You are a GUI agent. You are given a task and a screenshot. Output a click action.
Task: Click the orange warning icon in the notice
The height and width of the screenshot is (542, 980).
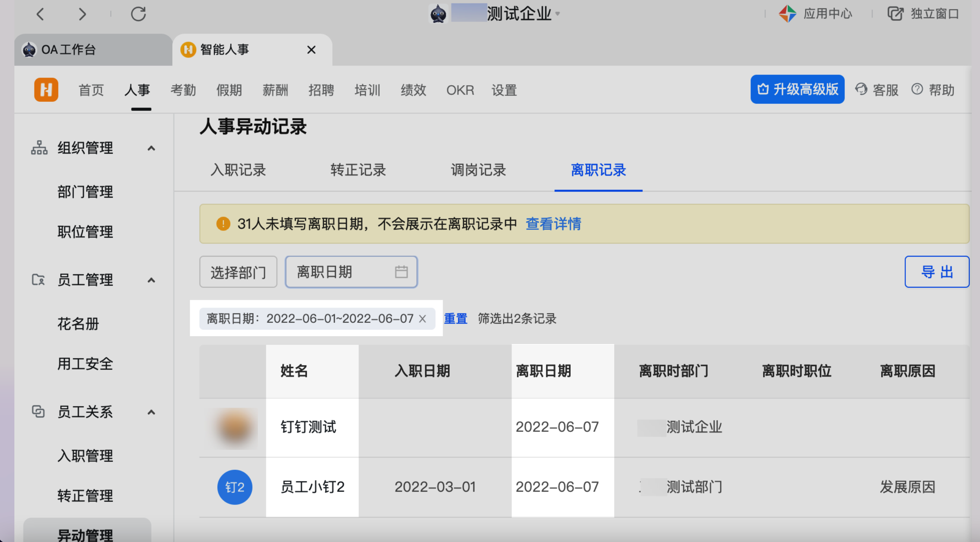(223, 224)
